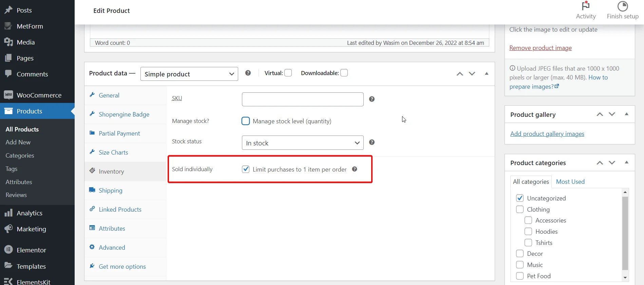Image resolution: width=644 pixels, height=285 pixels.
Task: Check the Music category
Action: click(520, 265)
